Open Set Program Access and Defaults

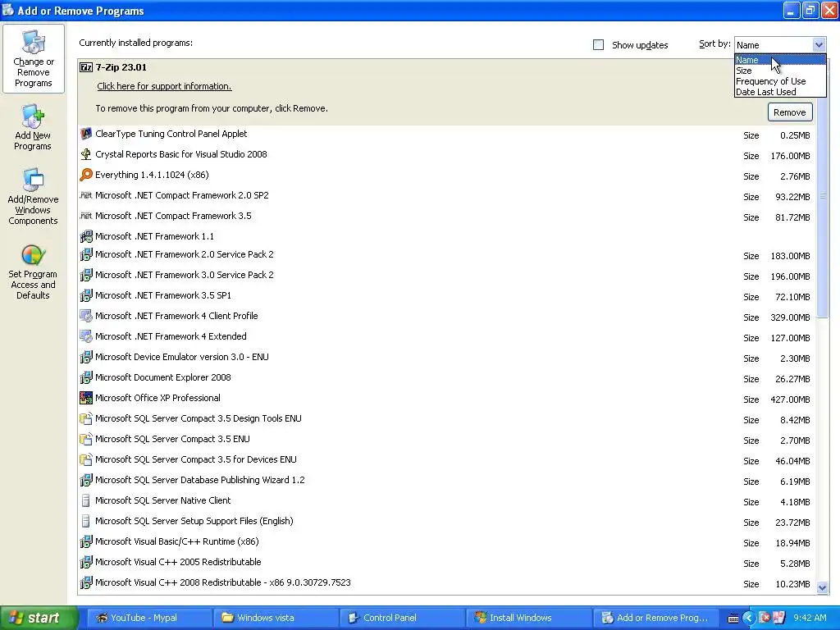33,272
